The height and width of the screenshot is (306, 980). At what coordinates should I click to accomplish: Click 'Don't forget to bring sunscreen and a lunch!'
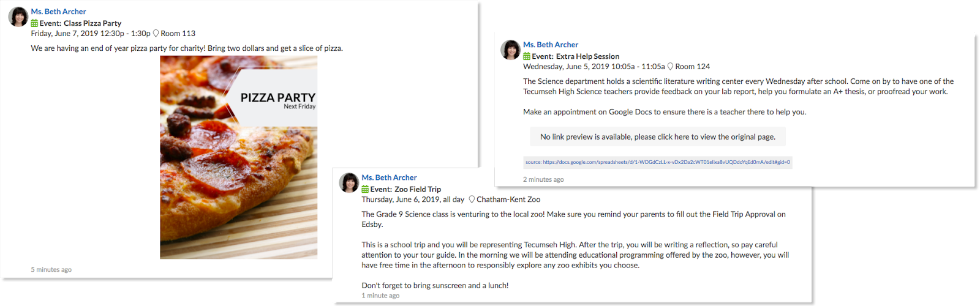coord(435,286)
